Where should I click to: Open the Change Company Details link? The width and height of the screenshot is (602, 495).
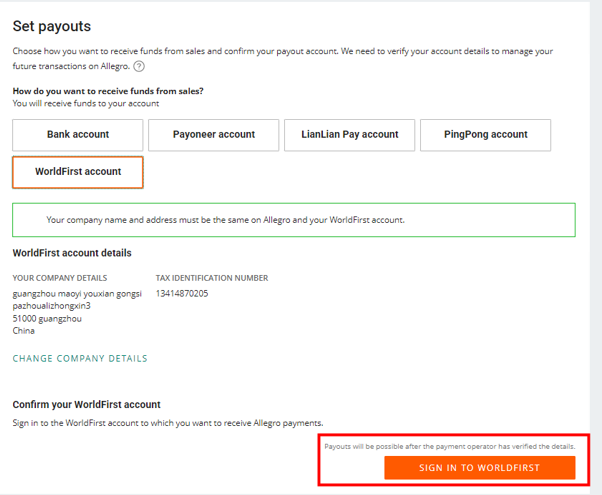click(x=80, y=358)
